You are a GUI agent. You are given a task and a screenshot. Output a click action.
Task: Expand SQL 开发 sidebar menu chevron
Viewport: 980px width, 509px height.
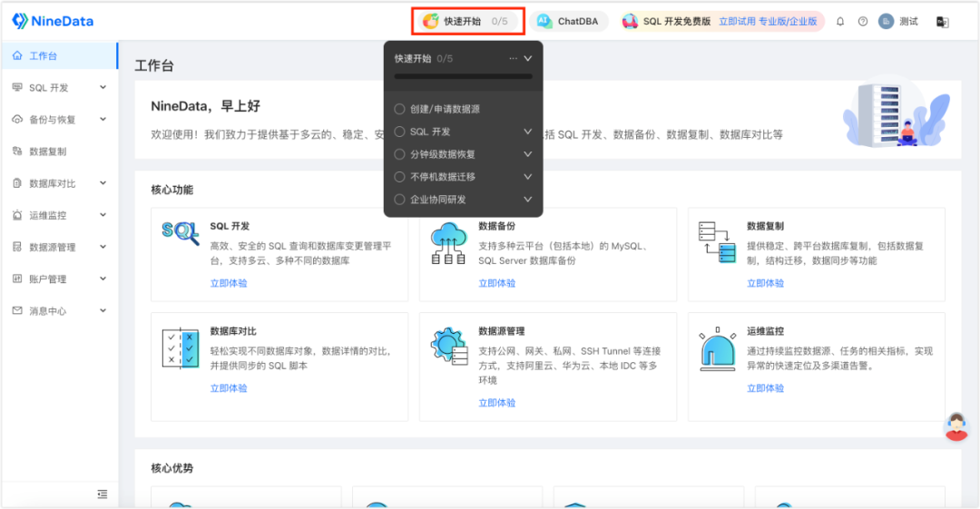pyautogui.click(x=103, y=87)
